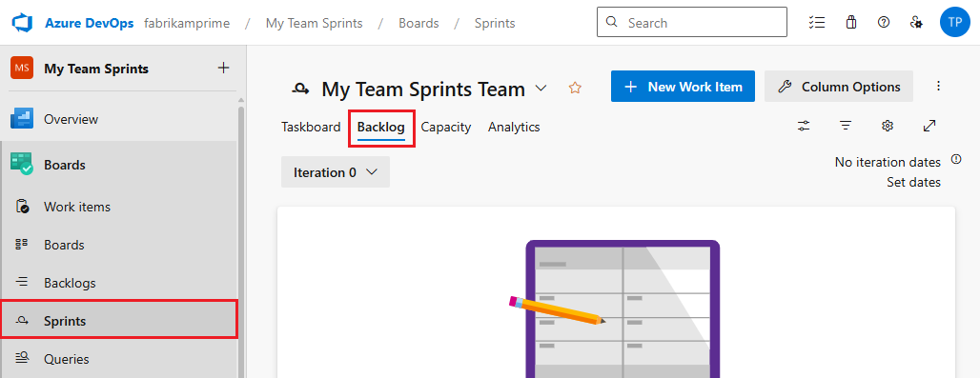
Task: Open the User settings icon
Action: click(x=916, y=23)
